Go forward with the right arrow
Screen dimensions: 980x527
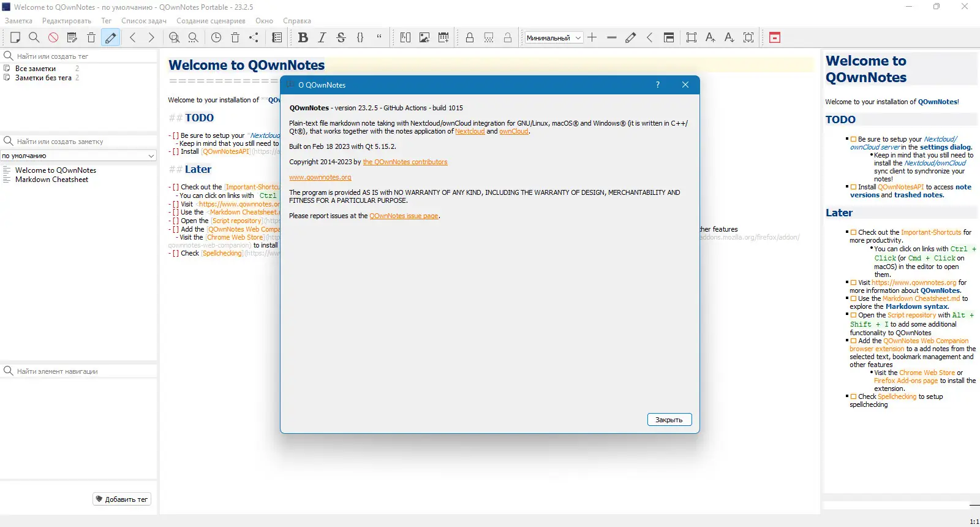pos(151,37)
